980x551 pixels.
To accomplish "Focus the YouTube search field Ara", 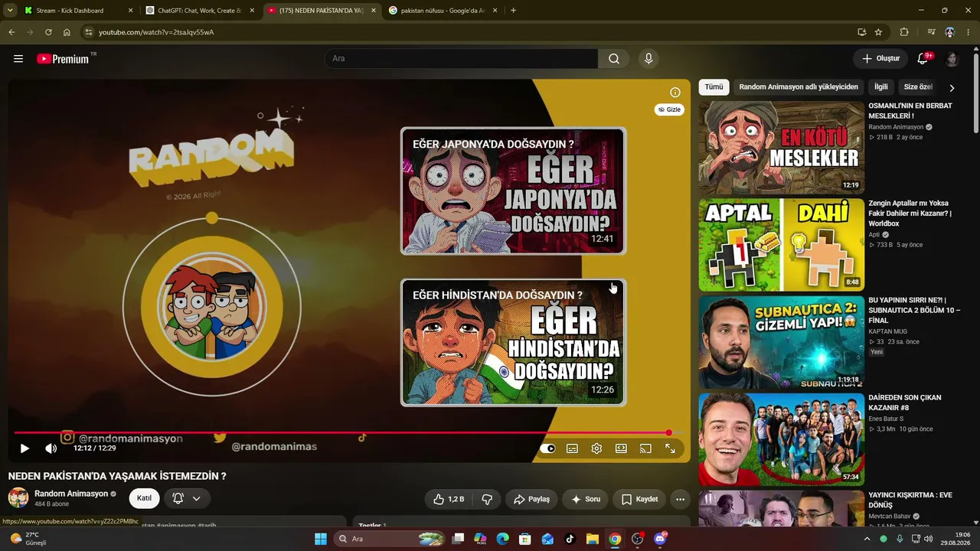I will (x=462, y=59).
